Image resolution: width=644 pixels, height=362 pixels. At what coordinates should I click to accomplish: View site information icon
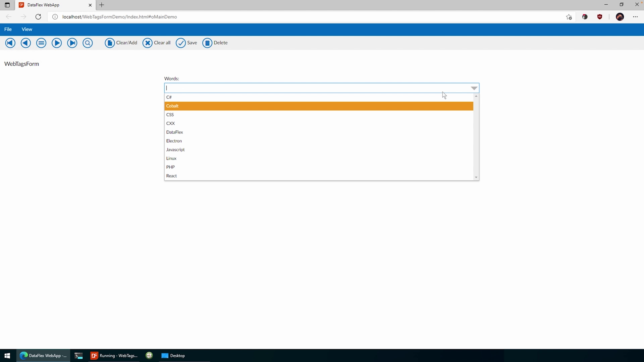click(55, 17)
